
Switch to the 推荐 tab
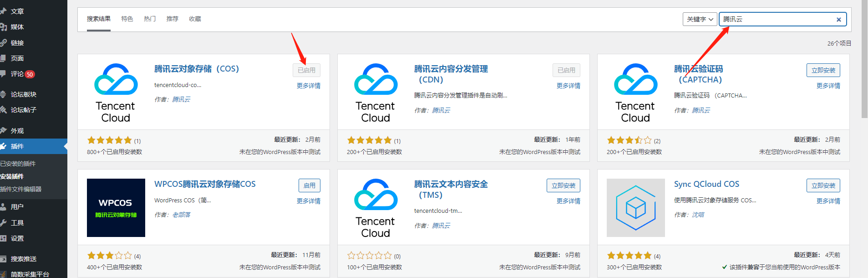tap(173, 19)
